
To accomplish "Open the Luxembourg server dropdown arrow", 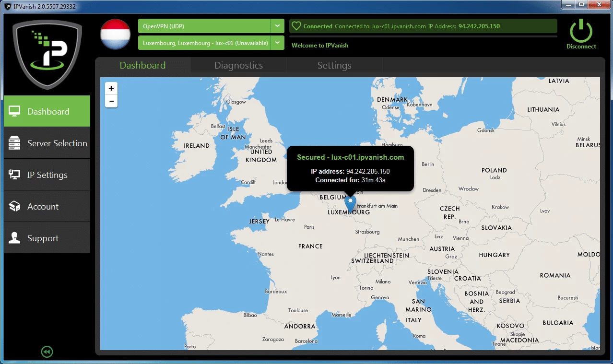I will point(277,43).
